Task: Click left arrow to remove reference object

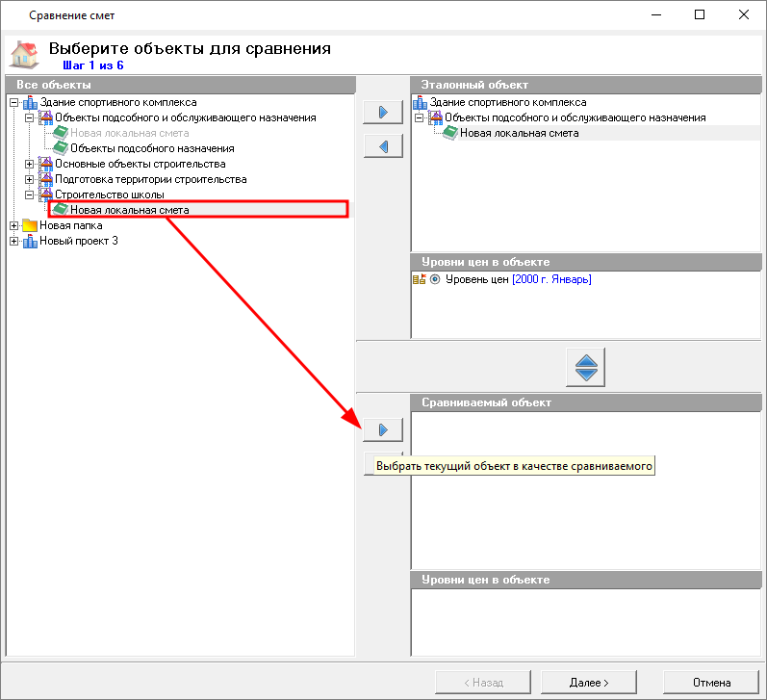Action: coord(382,146)
